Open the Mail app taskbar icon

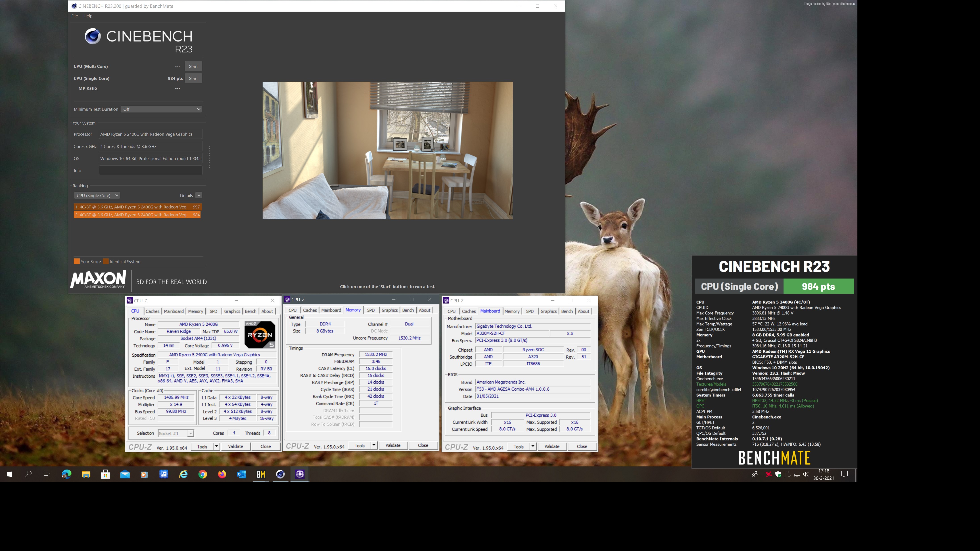click(x=125, y=474)
